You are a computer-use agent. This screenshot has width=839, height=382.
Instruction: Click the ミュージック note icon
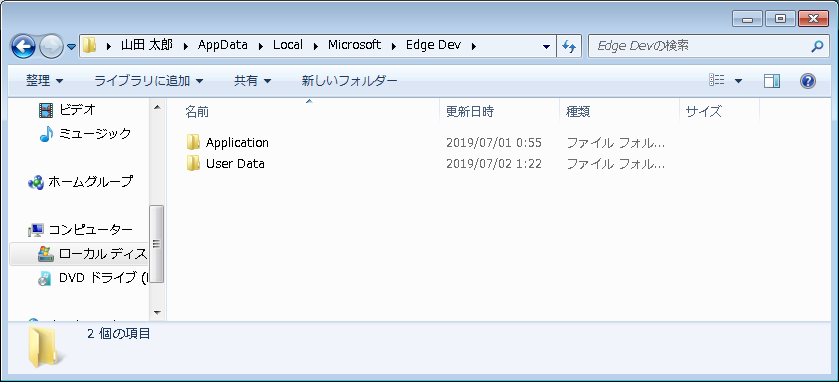[47, 134]
